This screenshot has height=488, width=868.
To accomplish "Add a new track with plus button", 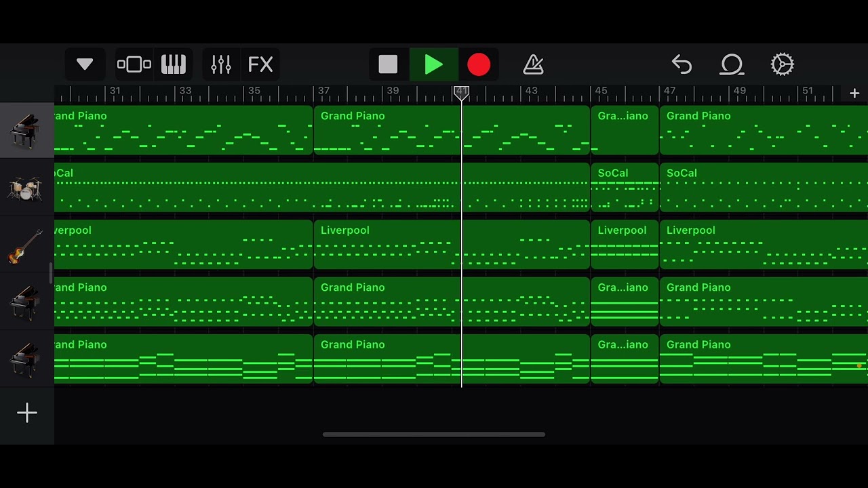I will [x=27, y=413].
